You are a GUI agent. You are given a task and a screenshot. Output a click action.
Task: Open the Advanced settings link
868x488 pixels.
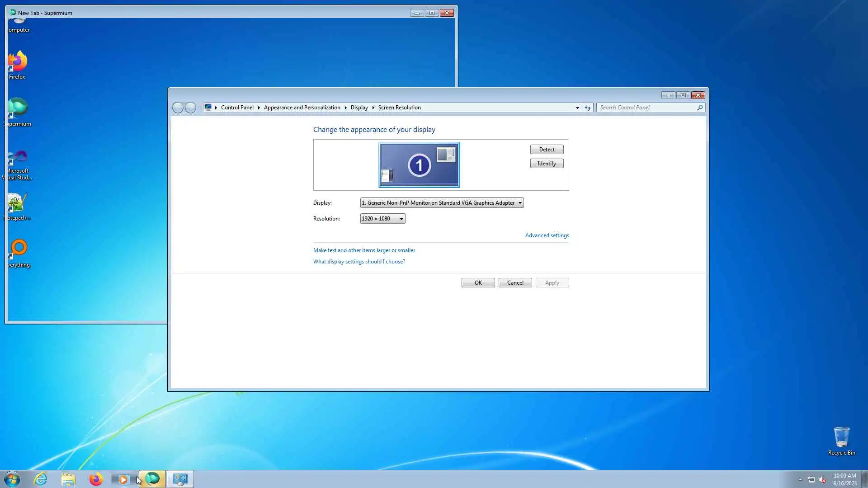(547, 235)
